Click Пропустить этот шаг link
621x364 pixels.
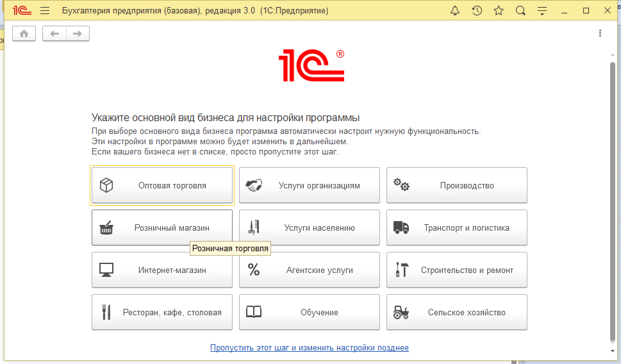point(310,348)
